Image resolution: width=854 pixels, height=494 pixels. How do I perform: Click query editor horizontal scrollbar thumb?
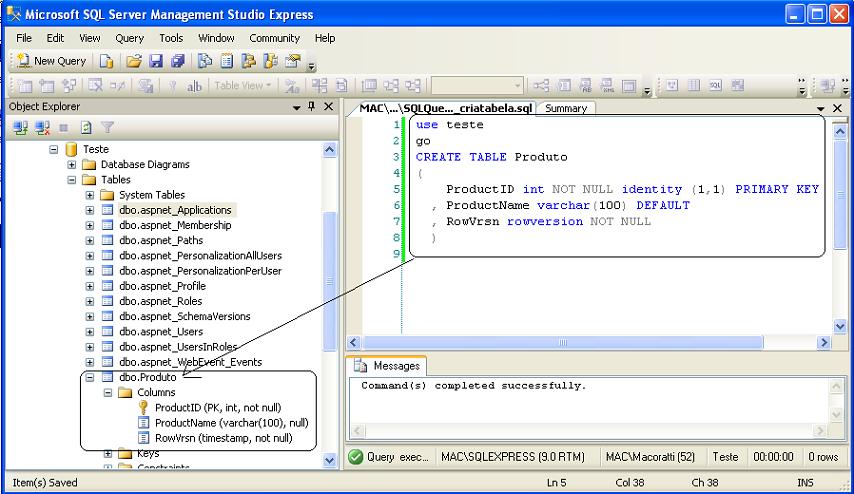coord(563,343)
